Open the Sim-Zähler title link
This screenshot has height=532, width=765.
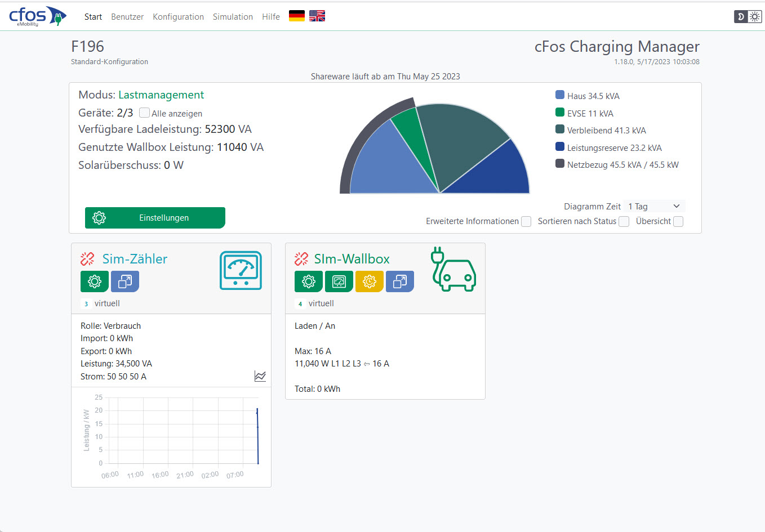[135, 259]
